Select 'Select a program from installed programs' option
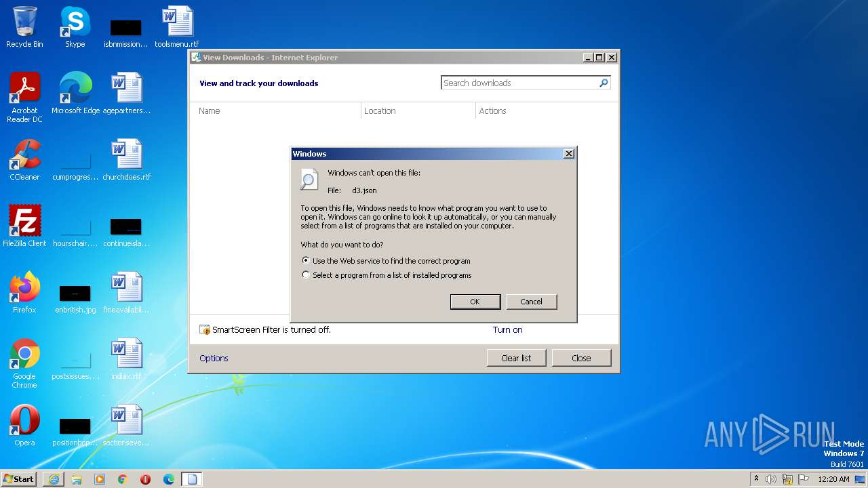Viewport: 868px width, 488px height. click(306, 275)
